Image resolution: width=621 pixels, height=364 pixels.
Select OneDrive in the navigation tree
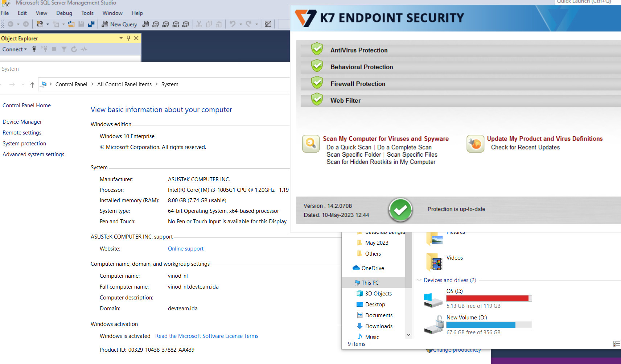[x=373, y=268]
